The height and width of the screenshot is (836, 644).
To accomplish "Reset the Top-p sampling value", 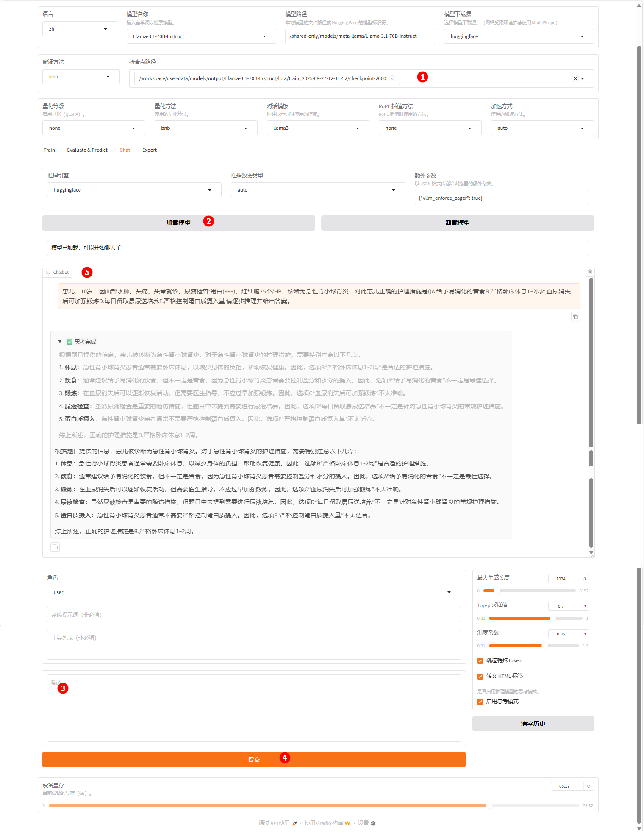I will tap(584, 606).
